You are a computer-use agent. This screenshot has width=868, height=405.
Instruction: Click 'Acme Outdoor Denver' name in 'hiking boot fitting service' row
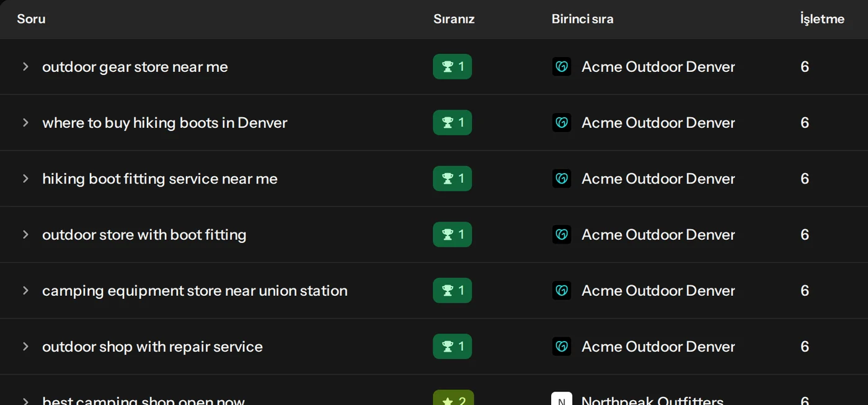click(x=658, y=179)
